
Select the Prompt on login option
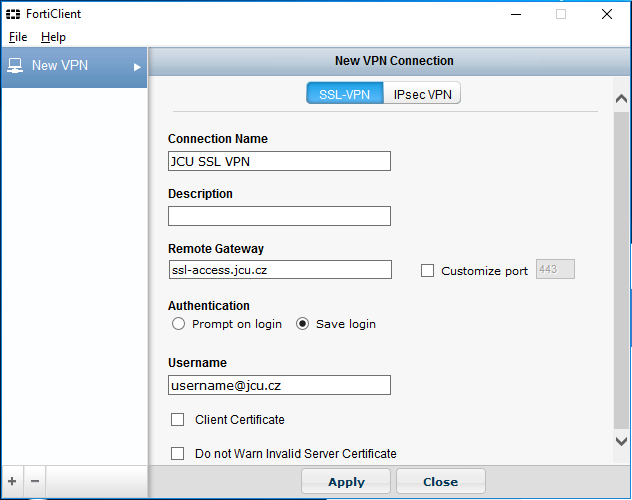point(178,324)
